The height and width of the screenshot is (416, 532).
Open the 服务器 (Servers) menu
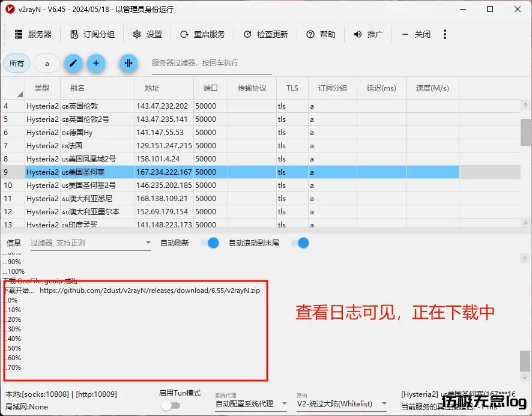[x=33, y=34]
